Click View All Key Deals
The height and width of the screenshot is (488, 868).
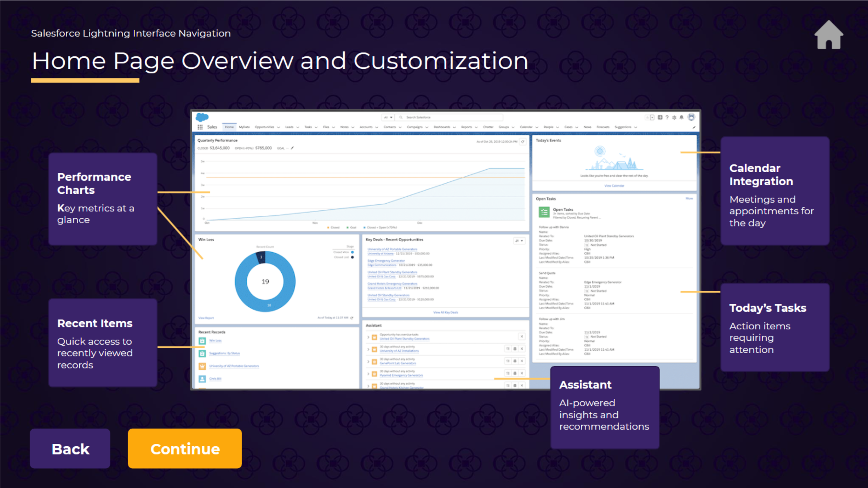(445, 313)
